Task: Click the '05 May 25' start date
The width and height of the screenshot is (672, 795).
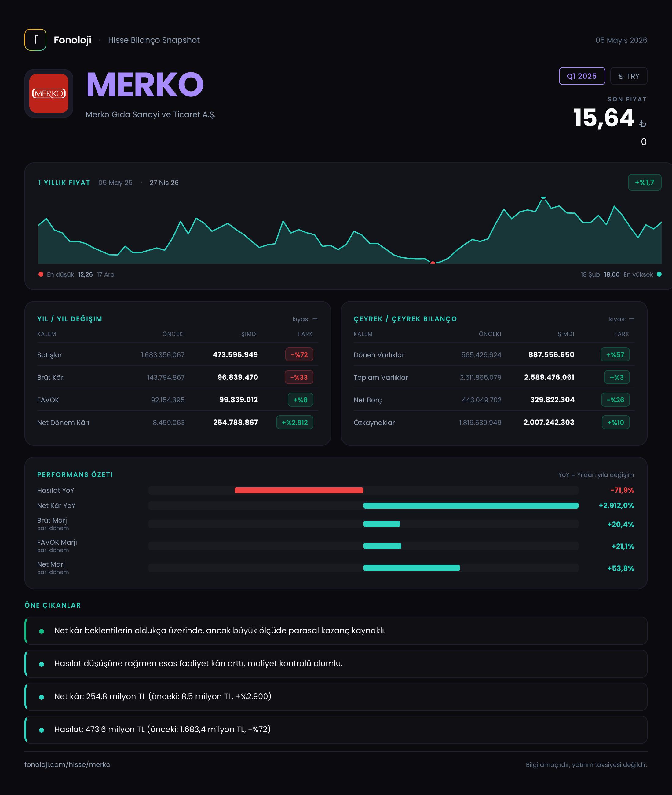Action: pyautogui.click(x=115, y=183)
